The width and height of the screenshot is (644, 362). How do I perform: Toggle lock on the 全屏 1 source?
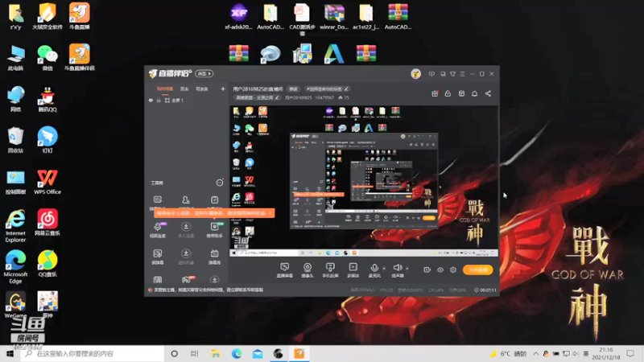[159, 100]
